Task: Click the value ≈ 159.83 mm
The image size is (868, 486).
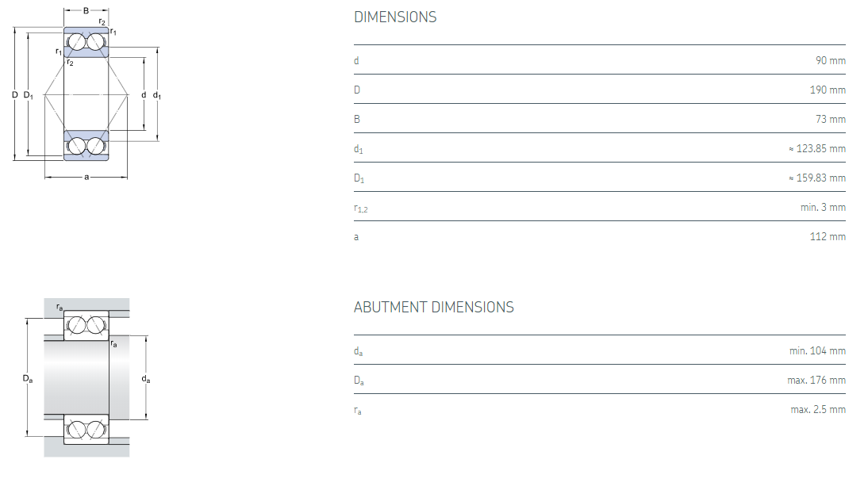Action: pos(816,178)
